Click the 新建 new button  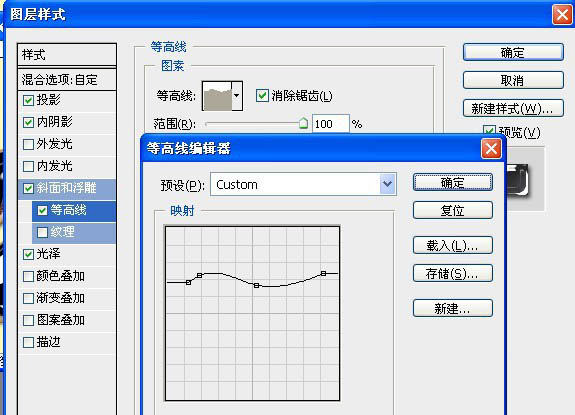coord(453,308)
